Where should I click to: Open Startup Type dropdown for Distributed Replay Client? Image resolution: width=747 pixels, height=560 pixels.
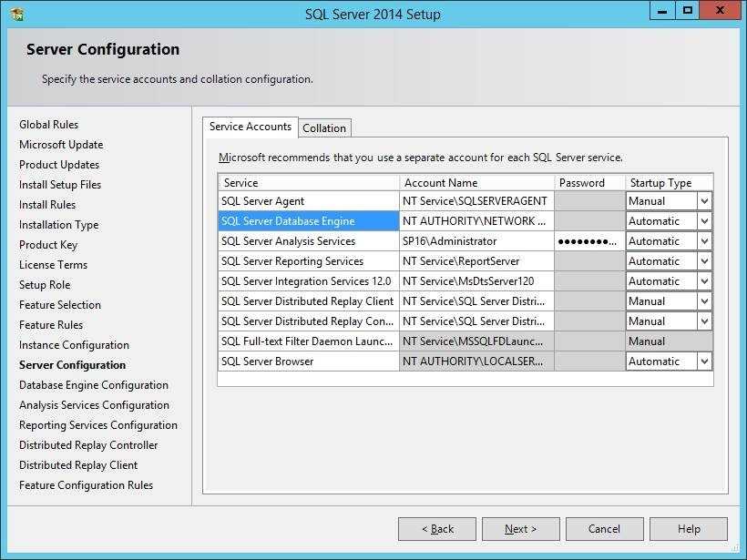[x=704, y=301]
